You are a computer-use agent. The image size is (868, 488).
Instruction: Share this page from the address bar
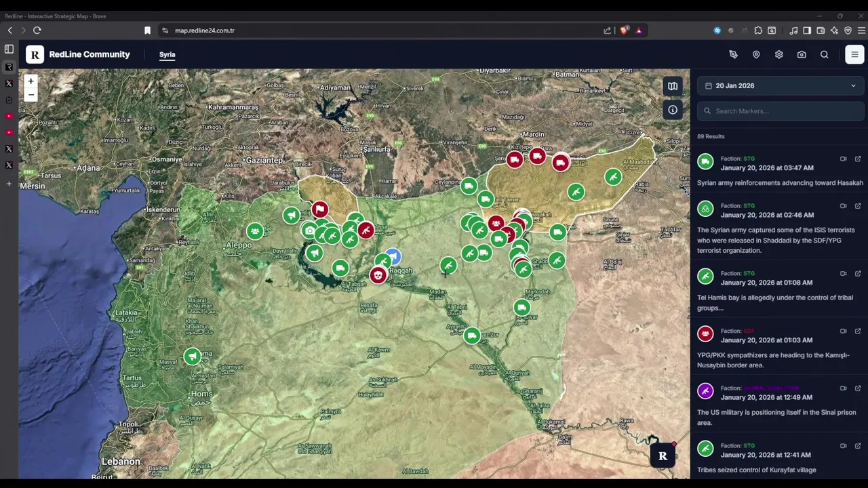coord(608,30)
